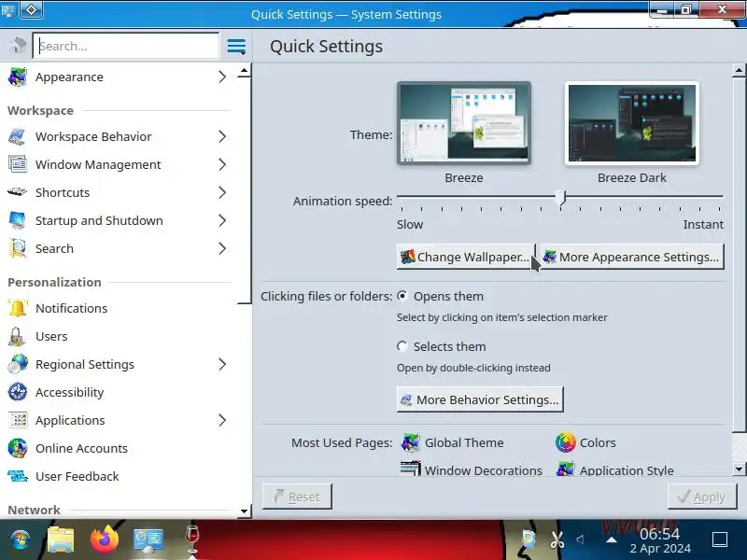Click the Window Management icon
The height and width of the screenshot is (560, 747).
[18, 164]
